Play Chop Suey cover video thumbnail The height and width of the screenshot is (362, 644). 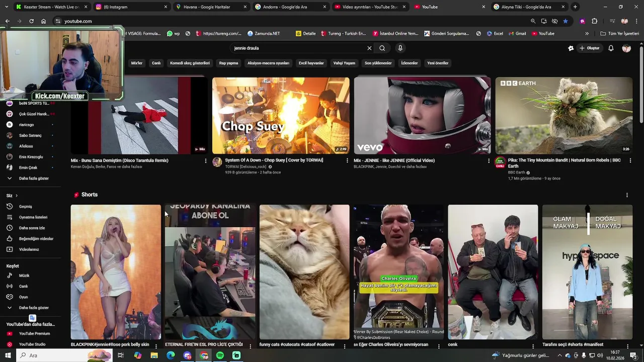point(281,116)
